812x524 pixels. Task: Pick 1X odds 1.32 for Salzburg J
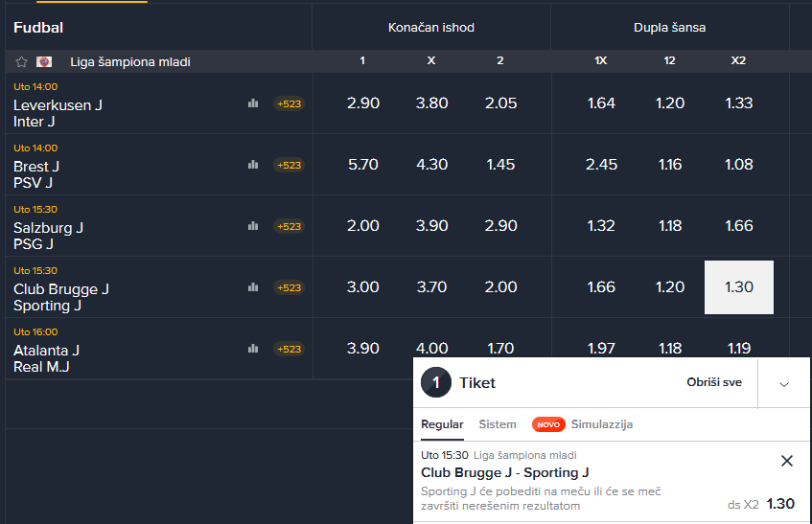(600, 226)
